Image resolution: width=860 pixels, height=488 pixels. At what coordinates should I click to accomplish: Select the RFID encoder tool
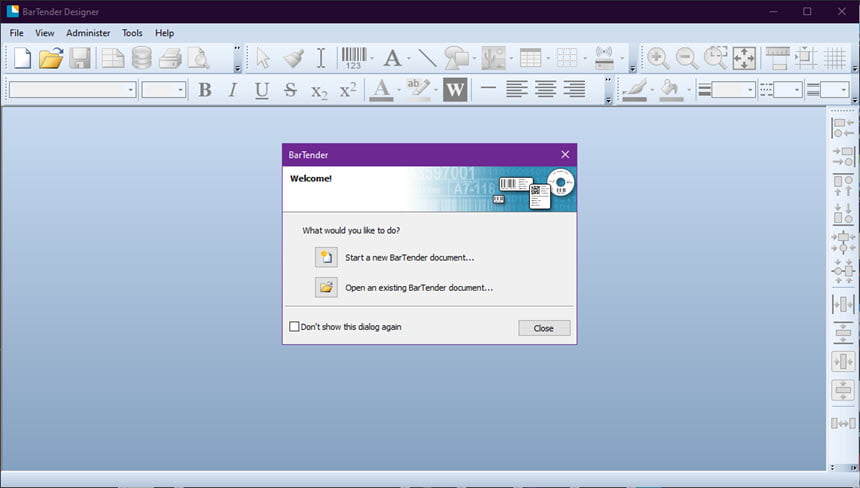(604, 58)
